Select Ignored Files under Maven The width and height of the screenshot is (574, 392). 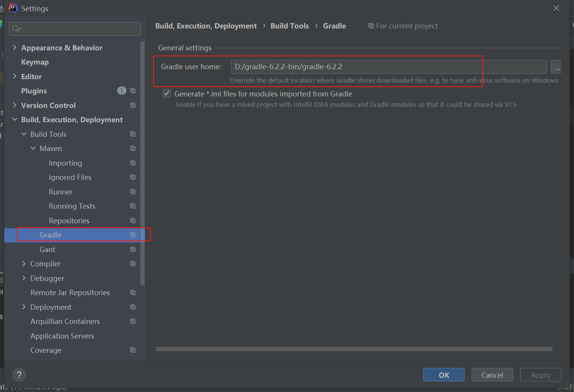[x=70, y=178]
